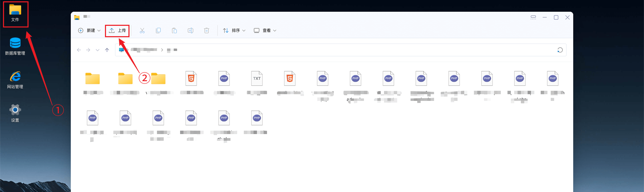Click the window layout icon beside minimize
Image resolution: width=644 pixels, height=192 pixels.
533,17
